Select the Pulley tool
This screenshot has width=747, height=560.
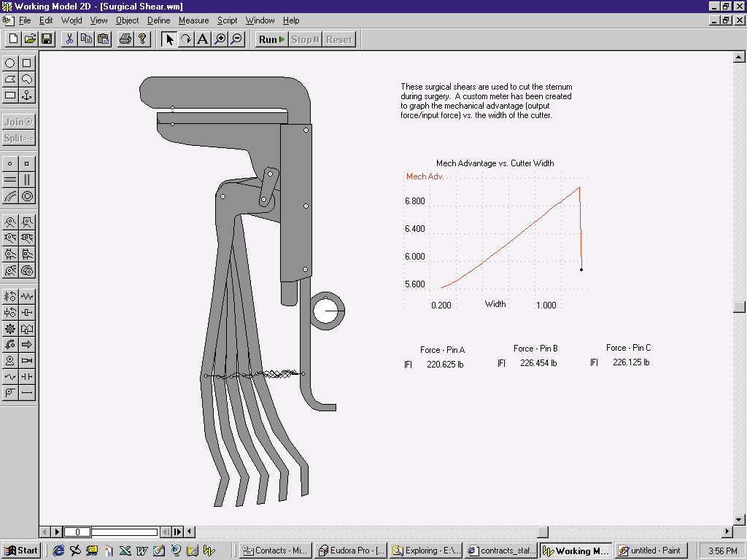[x=10, y=393]
